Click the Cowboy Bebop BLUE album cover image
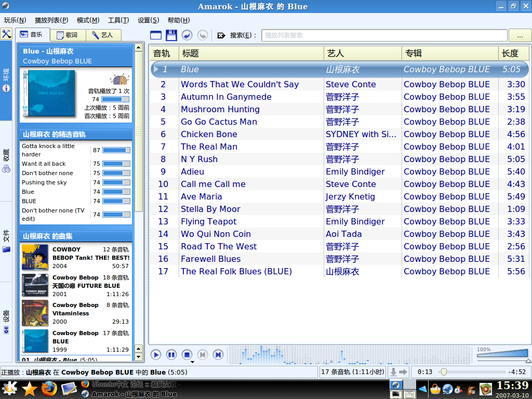The height and width of the screenshot is (399, 532). coord(48,93)
